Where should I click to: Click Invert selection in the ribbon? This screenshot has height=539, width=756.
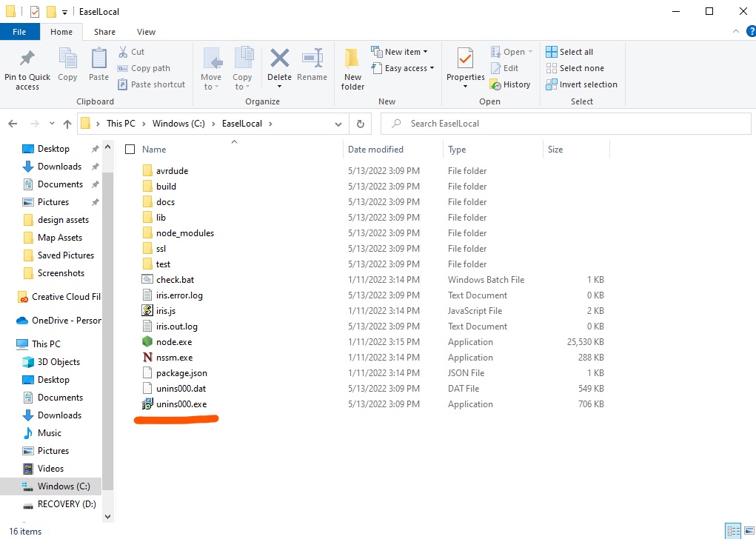tap(581, 84)
